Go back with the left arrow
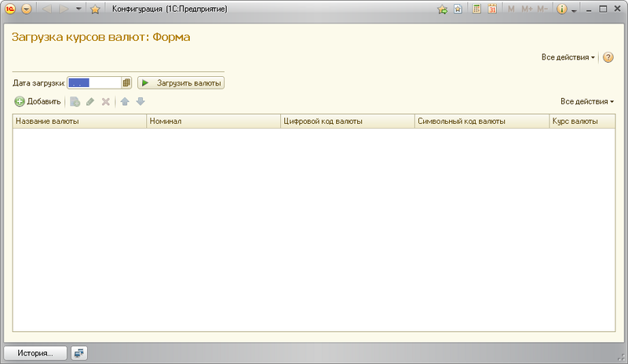 click(x=47, y=9)
